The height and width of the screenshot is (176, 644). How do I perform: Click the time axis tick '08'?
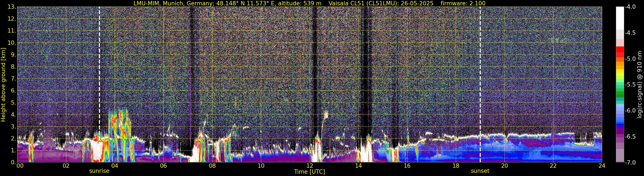tap(212, 166)
